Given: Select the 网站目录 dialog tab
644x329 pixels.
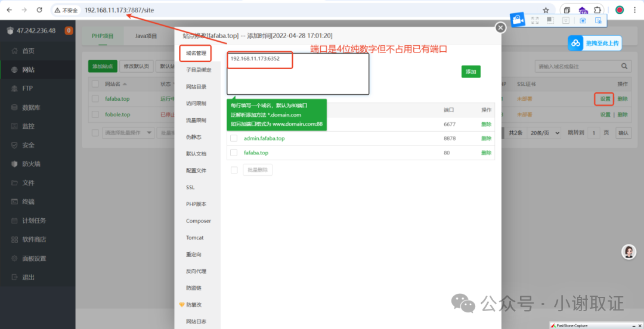Looking at the screenshot, I should [196, 86].
